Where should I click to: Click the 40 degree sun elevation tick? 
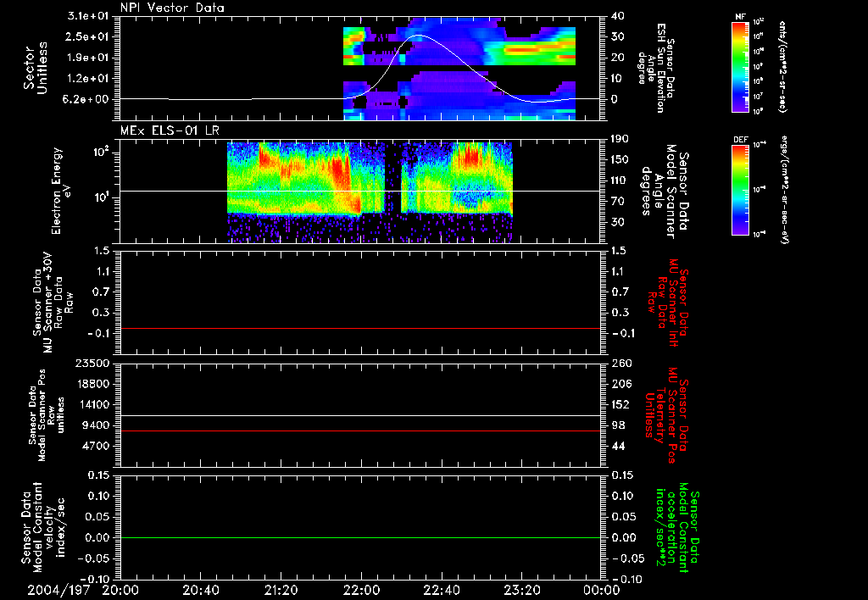(x=618, y=16)
